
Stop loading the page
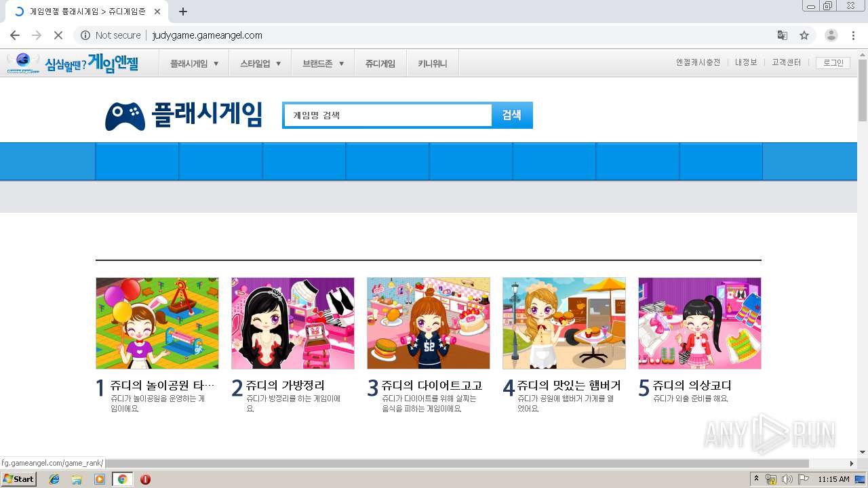click(58, 35)
